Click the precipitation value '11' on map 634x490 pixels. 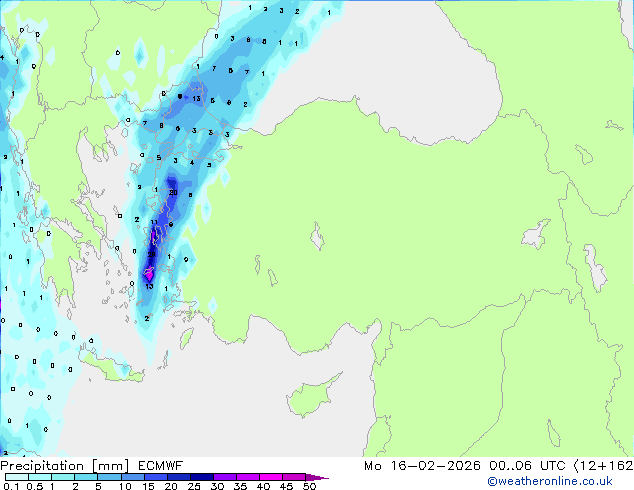pyautogui.click(x=154, y=222)
